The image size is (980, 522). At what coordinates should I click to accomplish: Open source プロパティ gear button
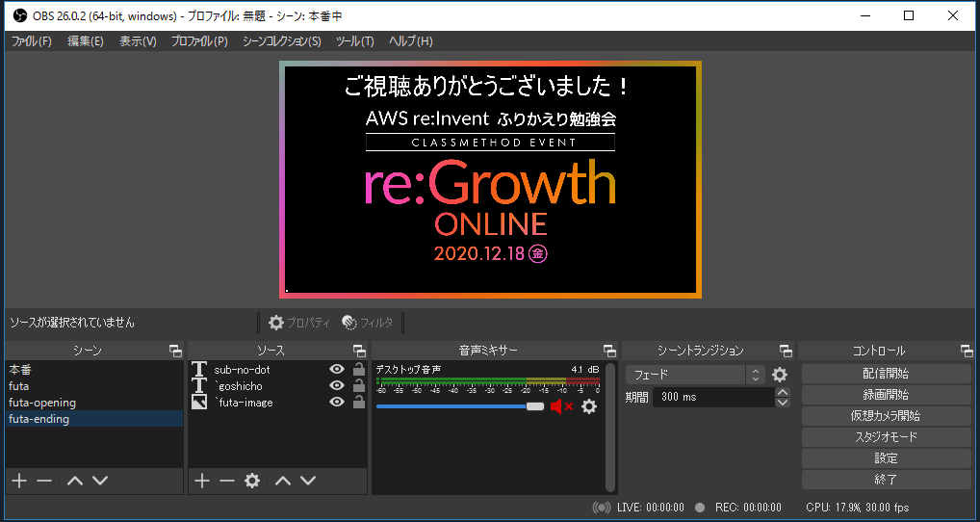[x=298, y=323]
